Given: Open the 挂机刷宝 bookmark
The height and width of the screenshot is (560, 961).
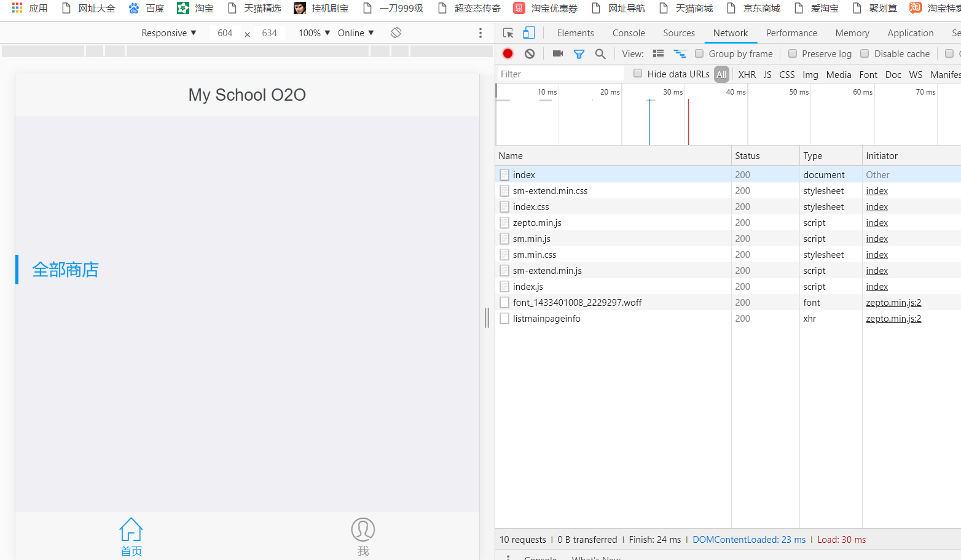Looking at the screenshot, I should 321,8.
